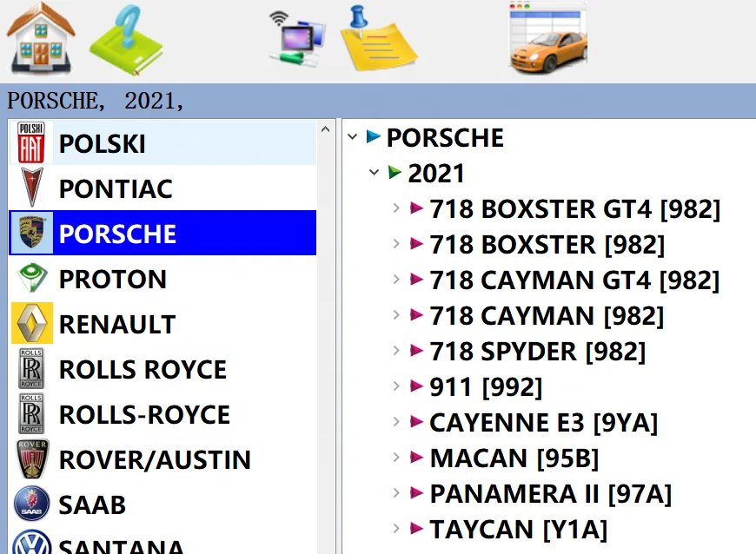Select the 911 [992] model label
Image resolution: width=756 pixels, height=554 pixels.
[x=486, y=386]
